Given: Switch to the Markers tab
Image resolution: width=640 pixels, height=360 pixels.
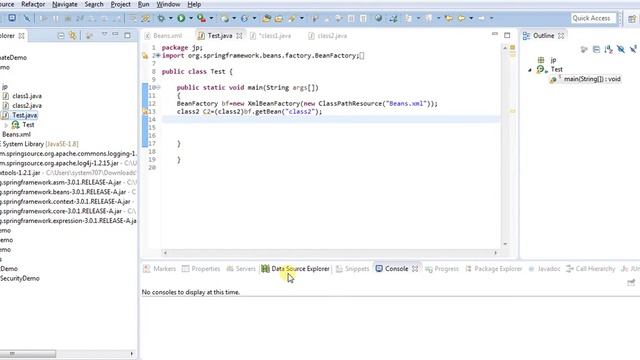Looking at the screenshot, I should pyautogui.click(x=160, y=269).
